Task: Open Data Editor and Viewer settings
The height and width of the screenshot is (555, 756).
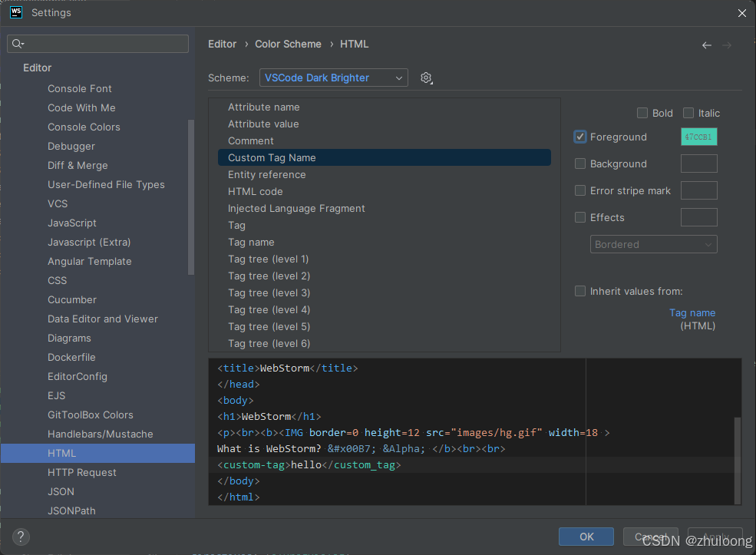Action: [103, 319]
